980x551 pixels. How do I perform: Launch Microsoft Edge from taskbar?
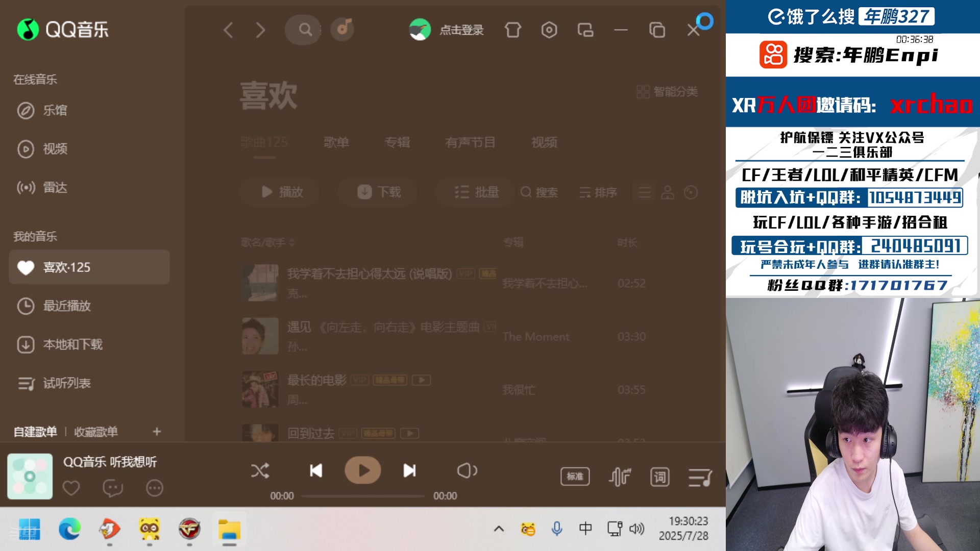pyautogui.click(x=69, y=529)
